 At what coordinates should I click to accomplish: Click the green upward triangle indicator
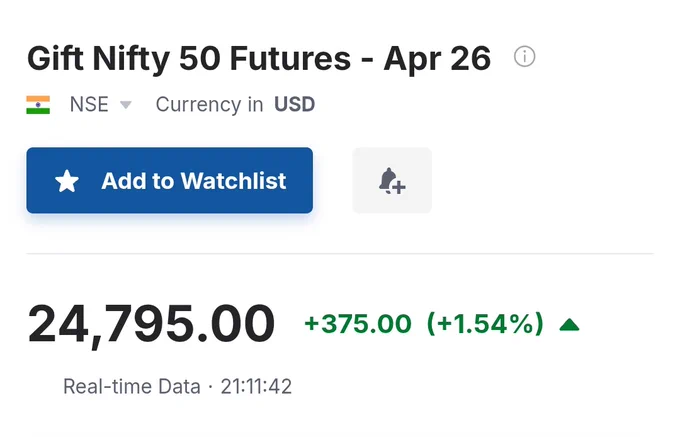coord(569,325)
